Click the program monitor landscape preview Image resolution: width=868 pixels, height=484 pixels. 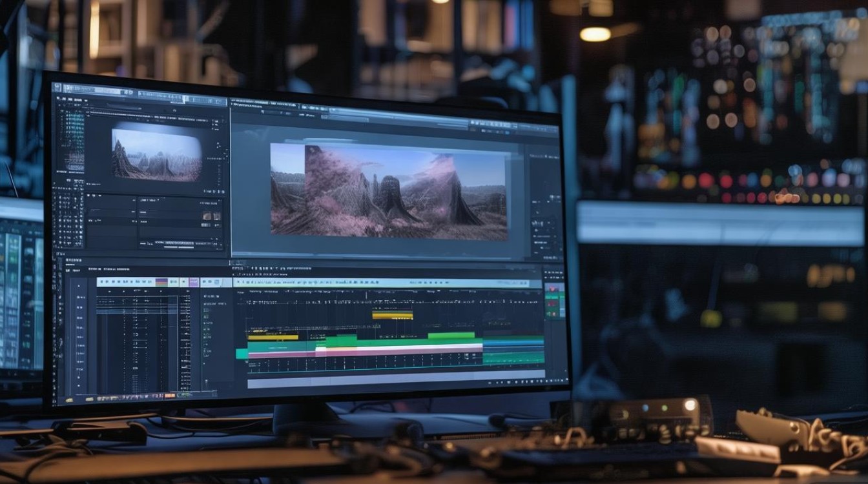click(388, 192)
